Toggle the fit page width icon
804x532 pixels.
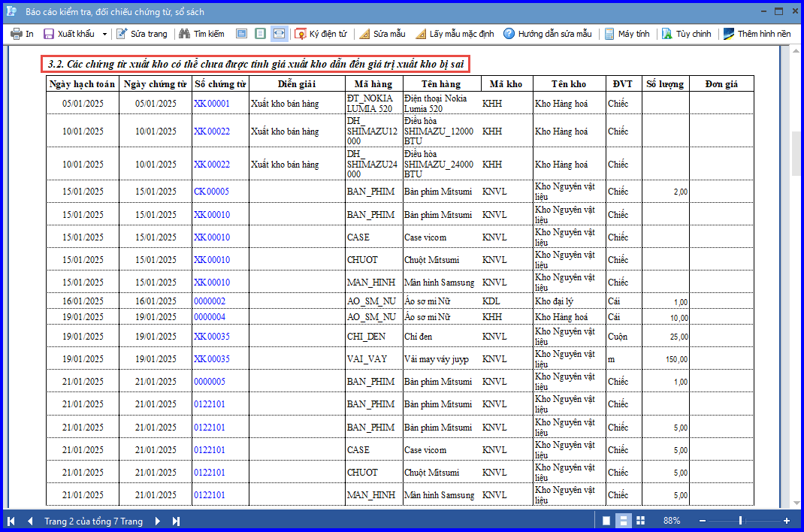[x=279, y=34]
